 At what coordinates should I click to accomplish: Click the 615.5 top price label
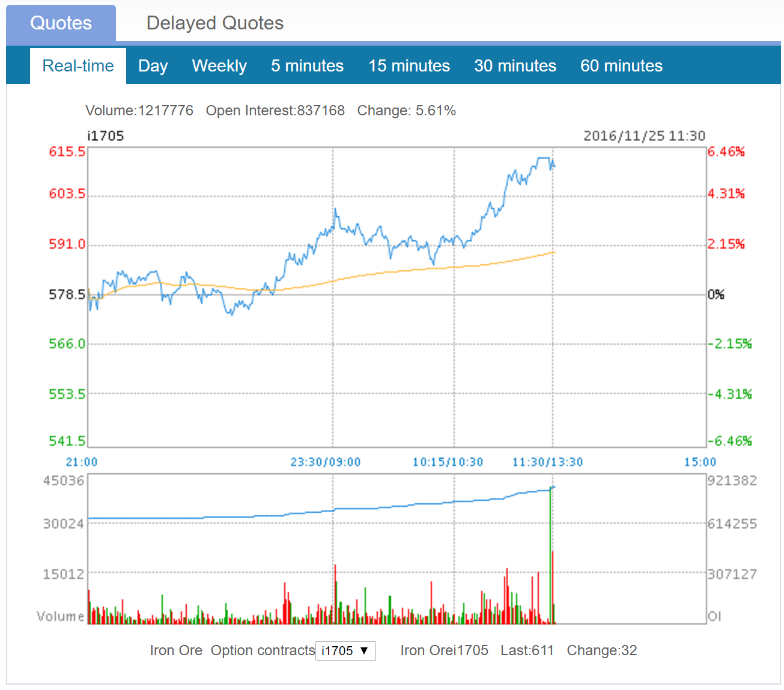click(67, 151)
